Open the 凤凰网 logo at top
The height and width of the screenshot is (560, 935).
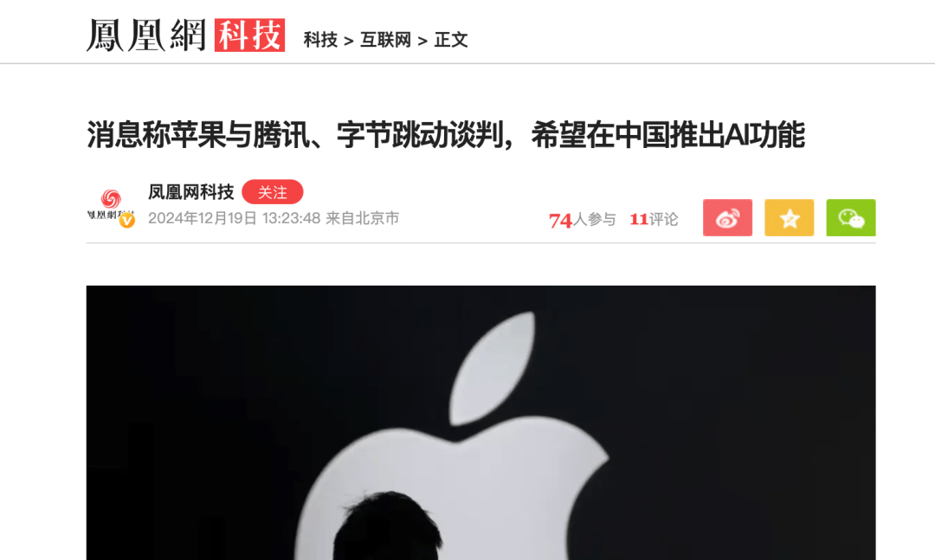146,35
